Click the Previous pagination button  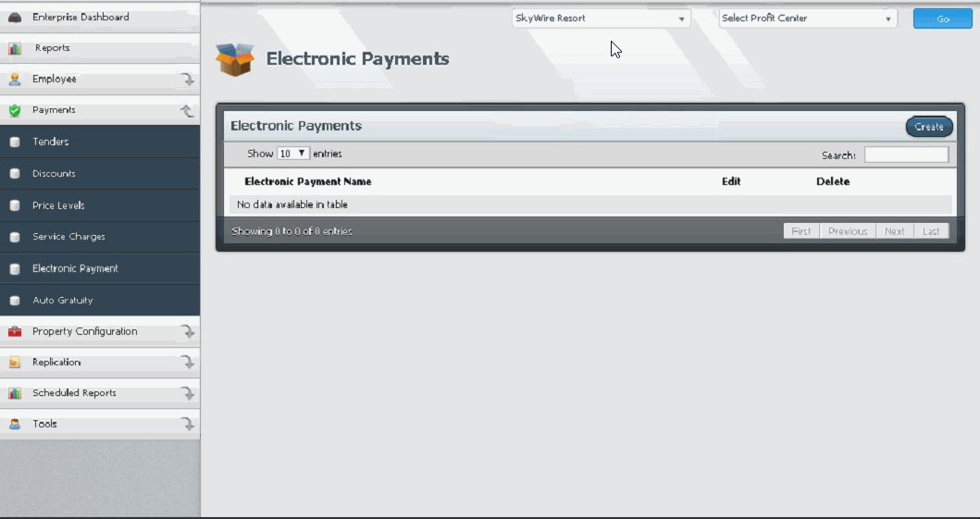point(848,231)
